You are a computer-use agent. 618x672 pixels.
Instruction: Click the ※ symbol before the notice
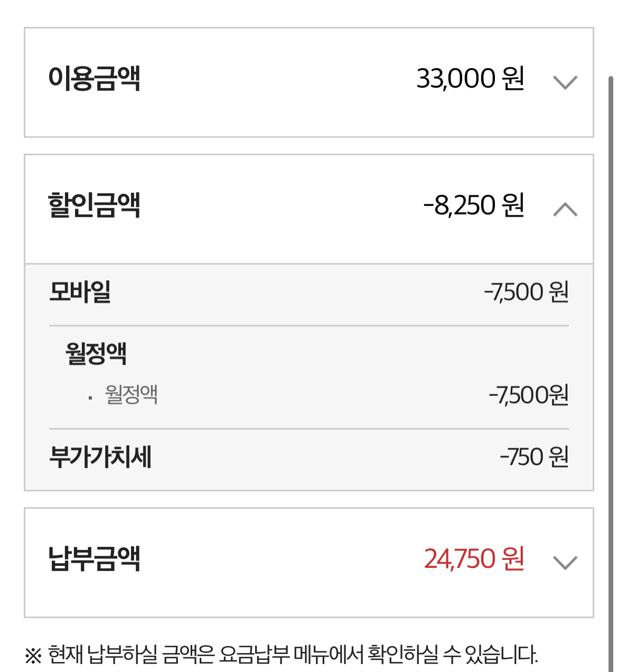click(33, 656)
